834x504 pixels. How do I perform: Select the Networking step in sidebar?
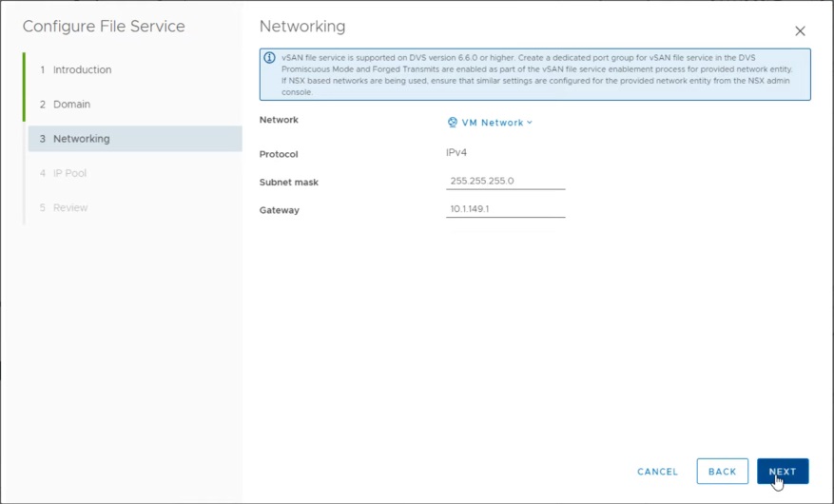pyautogui.click(x=81, y=139)
